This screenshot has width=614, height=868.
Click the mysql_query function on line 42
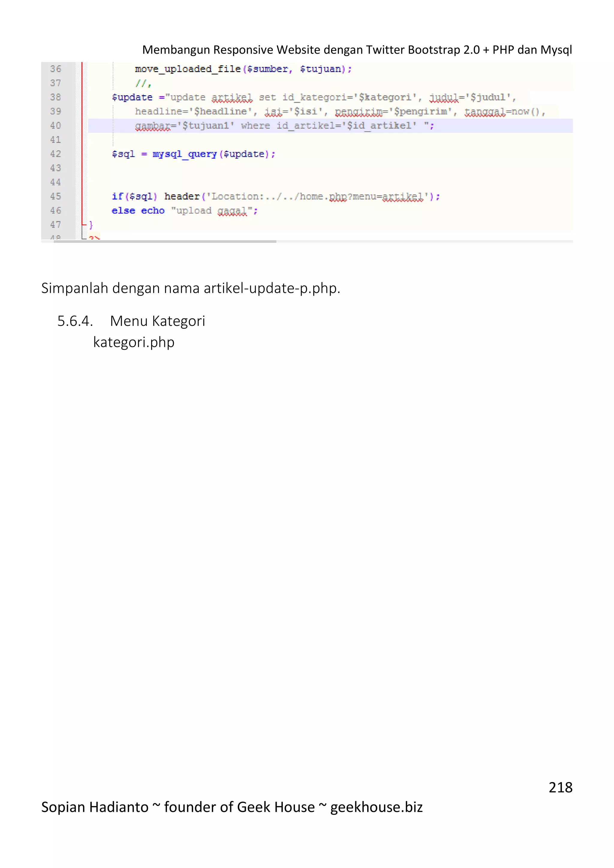click(184, 154)
